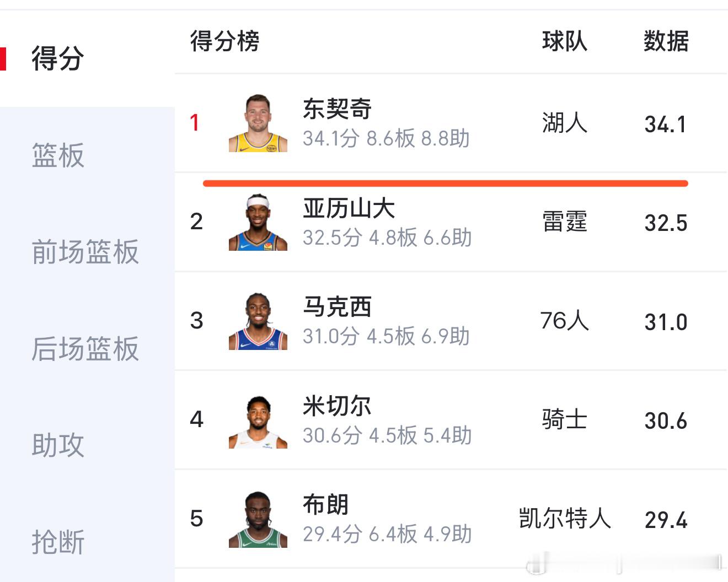Click the 球队 column header
The width and height of the screenshot is (728, 582).
click(x=564, y=42)
